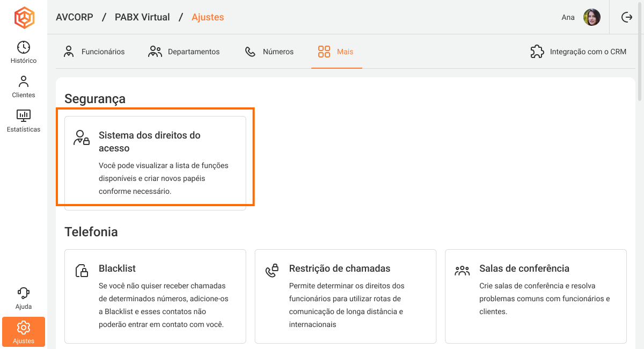Screen dimensions: 644x349
Task: Open Restrição de chamadas card
Action: coord(345,296)
